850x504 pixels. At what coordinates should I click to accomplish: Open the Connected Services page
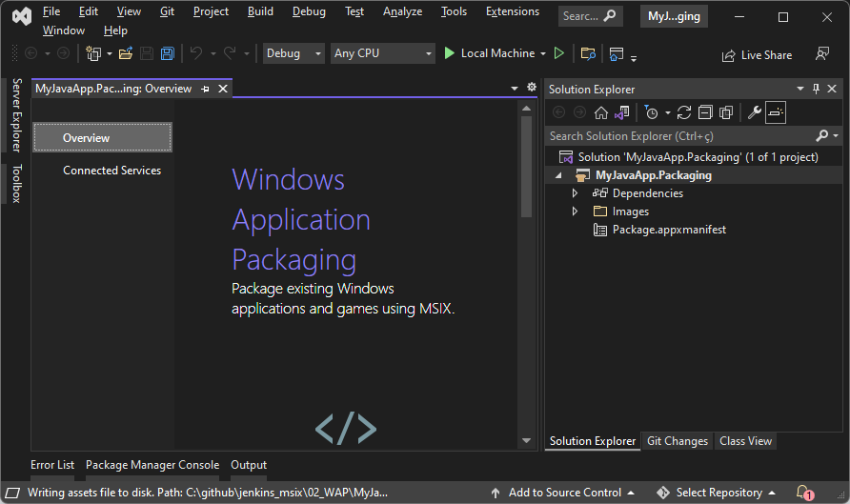[111, 171]
